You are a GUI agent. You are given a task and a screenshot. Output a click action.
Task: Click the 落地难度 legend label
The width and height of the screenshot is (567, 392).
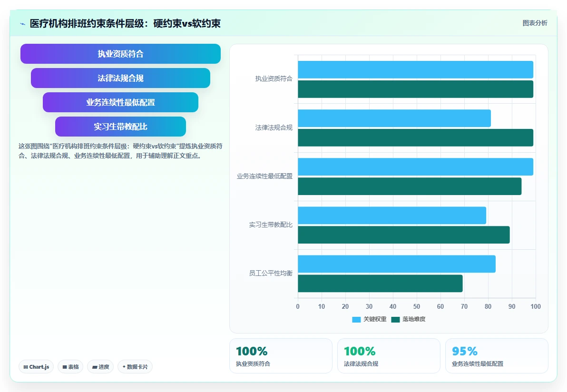click(x=414, y=319)
